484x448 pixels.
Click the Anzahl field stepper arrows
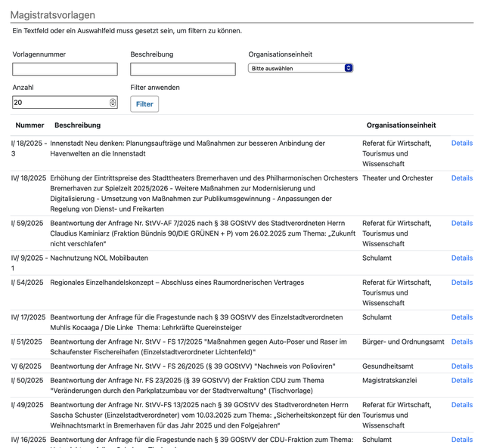113,102
